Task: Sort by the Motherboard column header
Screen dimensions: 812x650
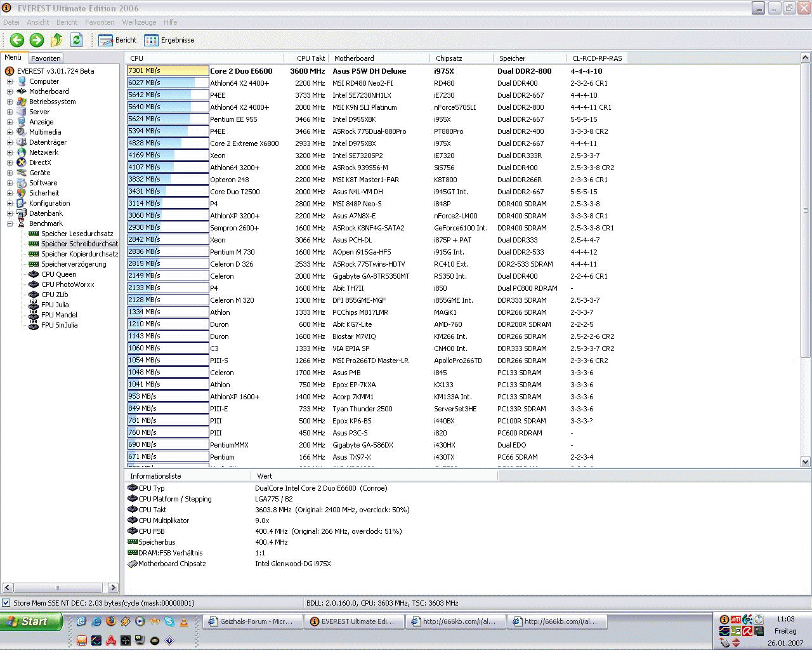Action: click(x=380, y=58)
